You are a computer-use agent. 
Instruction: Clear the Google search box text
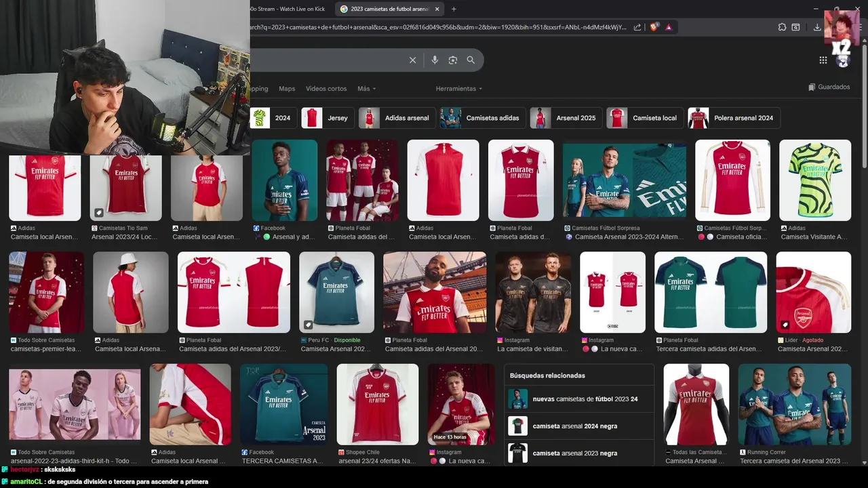point(412,60)
